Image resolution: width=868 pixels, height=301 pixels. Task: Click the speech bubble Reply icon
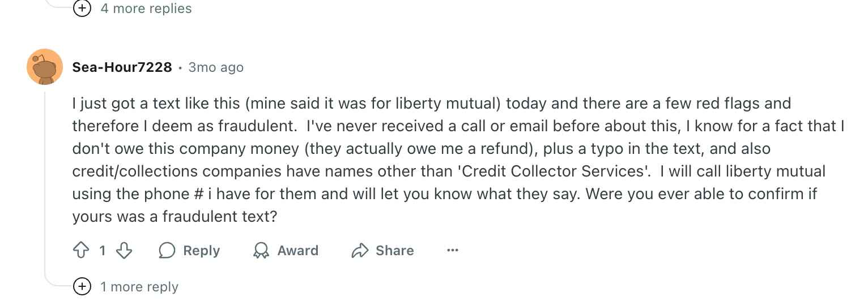[167, 251]
